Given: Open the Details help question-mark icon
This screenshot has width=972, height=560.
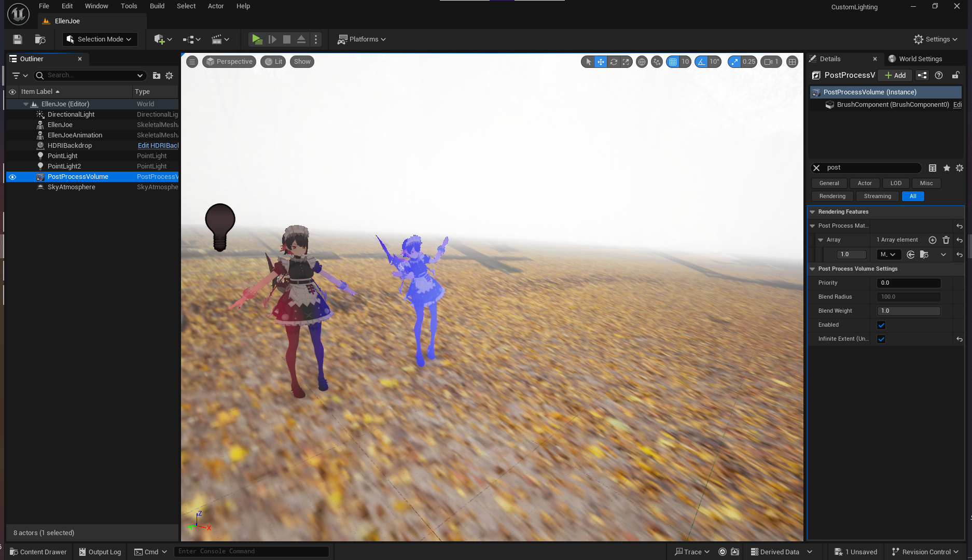Looking at the screenshot, I should point(939,75).
